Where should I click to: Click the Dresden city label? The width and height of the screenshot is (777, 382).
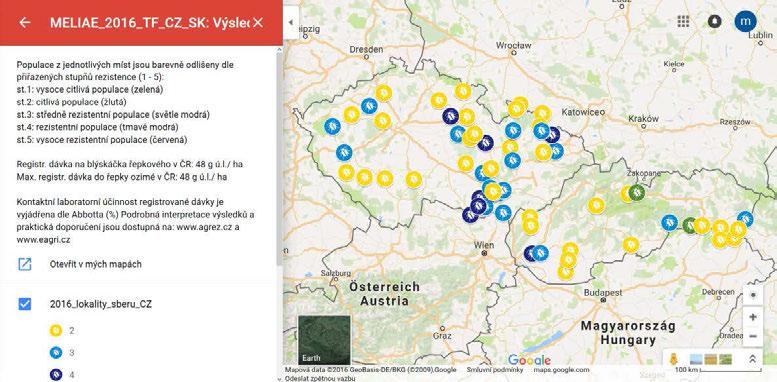[366, 50]
